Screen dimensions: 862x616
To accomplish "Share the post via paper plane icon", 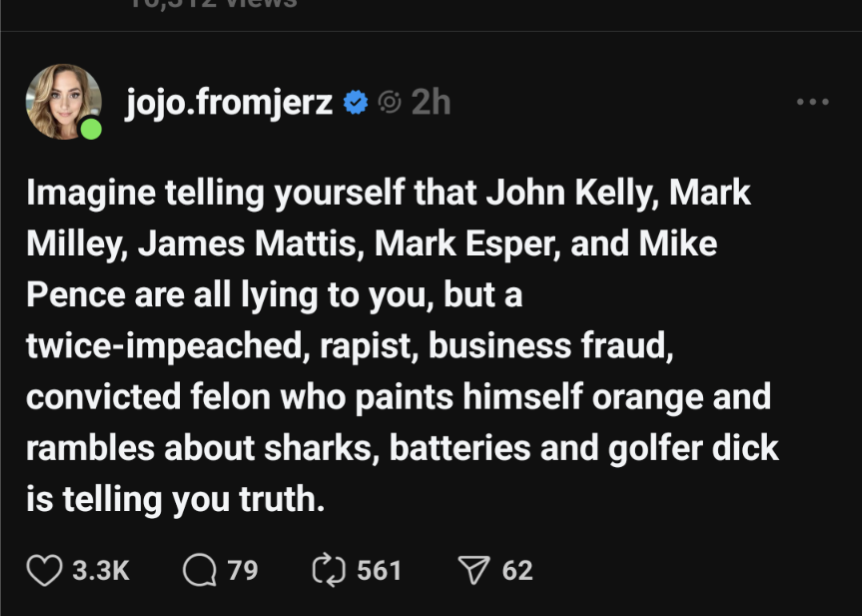I will click(474, 570).
